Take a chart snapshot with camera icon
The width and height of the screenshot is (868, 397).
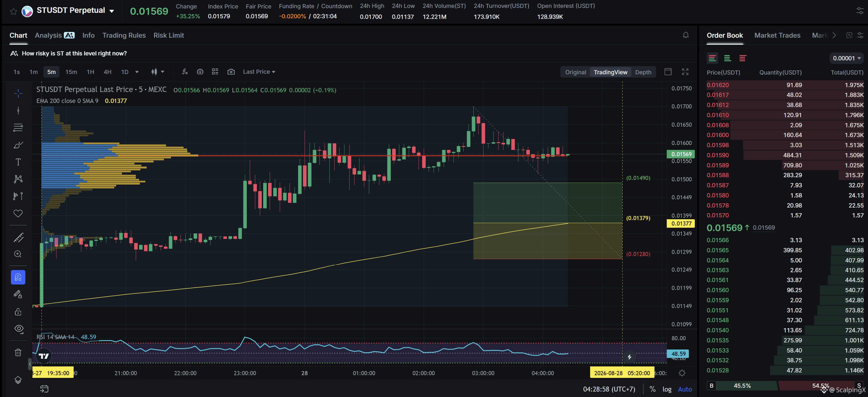(x=231, y=72)
